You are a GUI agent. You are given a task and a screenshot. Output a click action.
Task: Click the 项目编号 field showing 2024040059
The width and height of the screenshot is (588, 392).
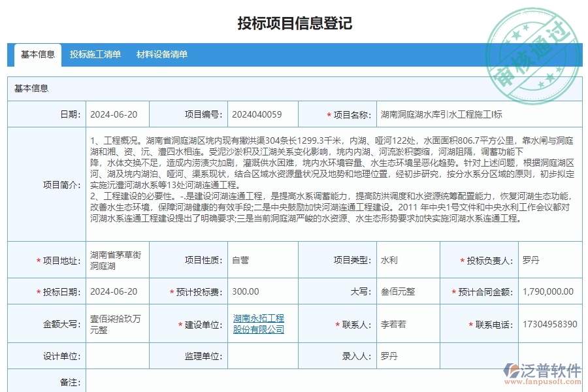260,114
